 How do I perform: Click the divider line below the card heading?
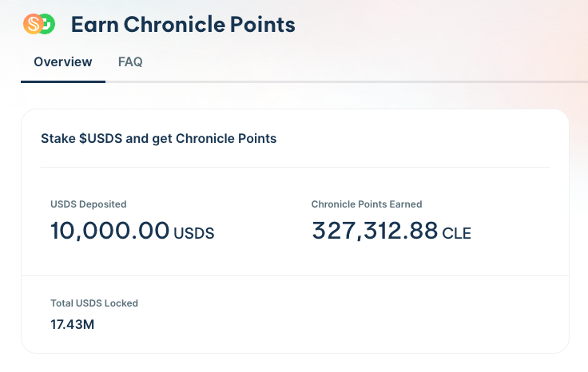(x=295, y=168)
